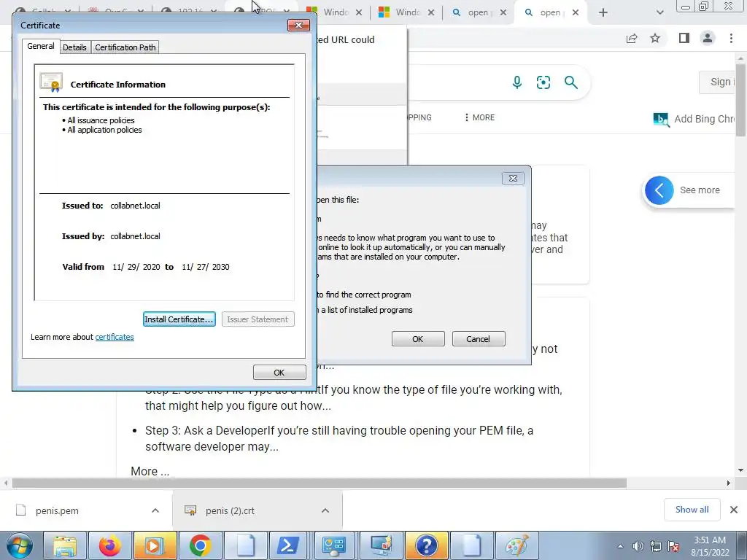Click the Bing search magnifier icon
The height and width of the screenshot is (560, 747).
click(x=570, y=82)
